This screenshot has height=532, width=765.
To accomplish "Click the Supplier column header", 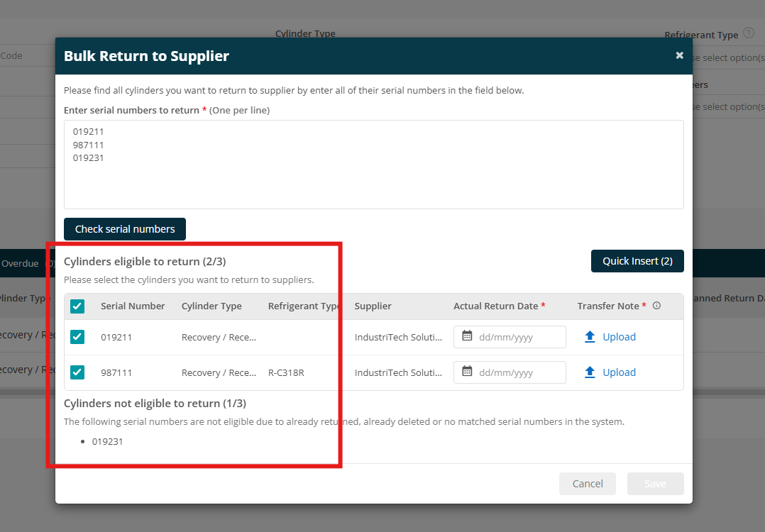I will pos(373,306).
